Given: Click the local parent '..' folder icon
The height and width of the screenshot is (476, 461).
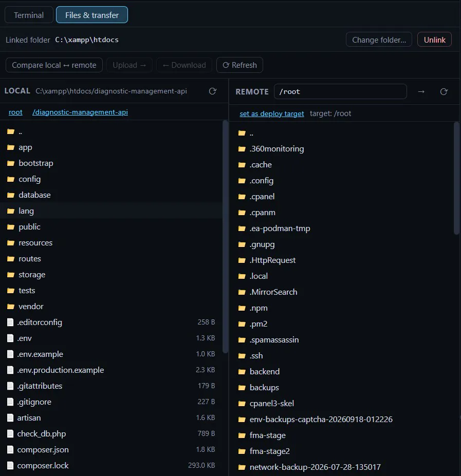Looking at the screenshot, I should coord(11,131).
